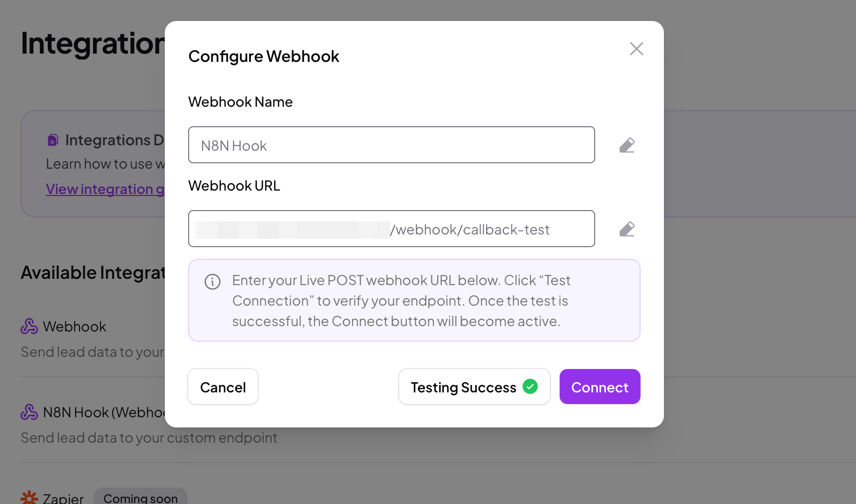Click the Cancel button
This screenshot has width=856, height=504.
[x=223, y=387]
